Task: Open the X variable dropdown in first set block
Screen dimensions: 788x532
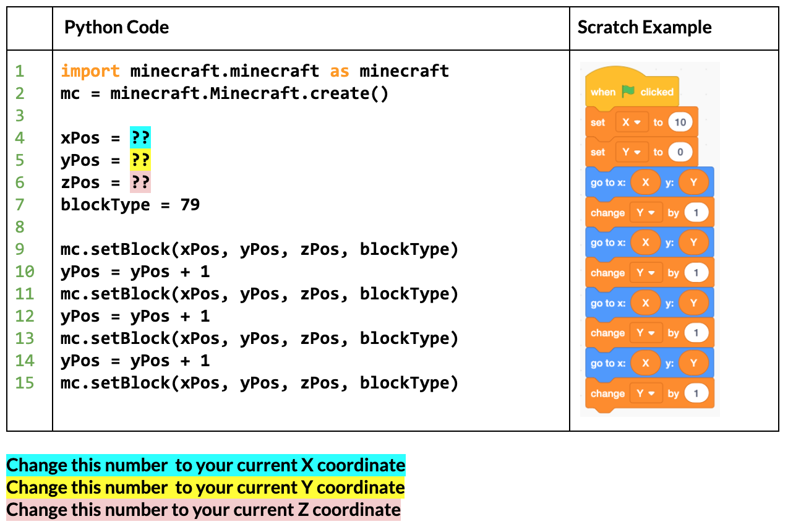Action: coord(631,122)
